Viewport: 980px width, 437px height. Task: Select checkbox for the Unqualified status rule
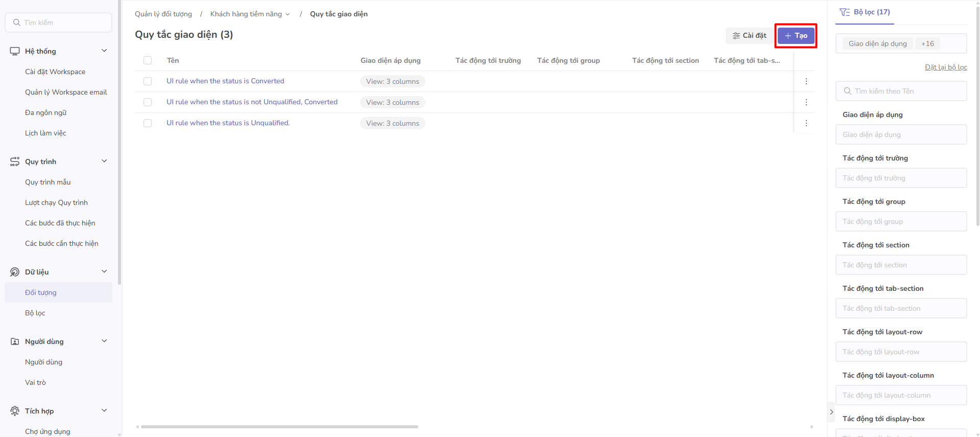pos(148,123)
